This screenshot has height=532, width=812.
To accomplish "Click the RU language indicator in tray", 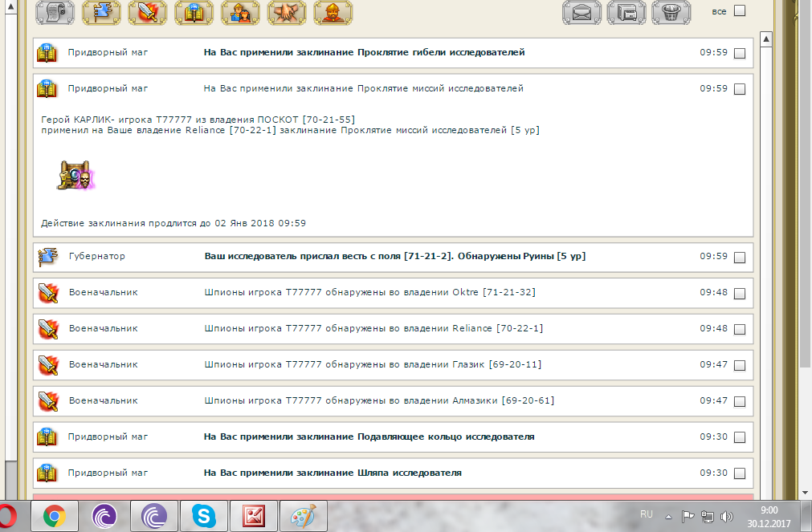I will pos(647,514).
